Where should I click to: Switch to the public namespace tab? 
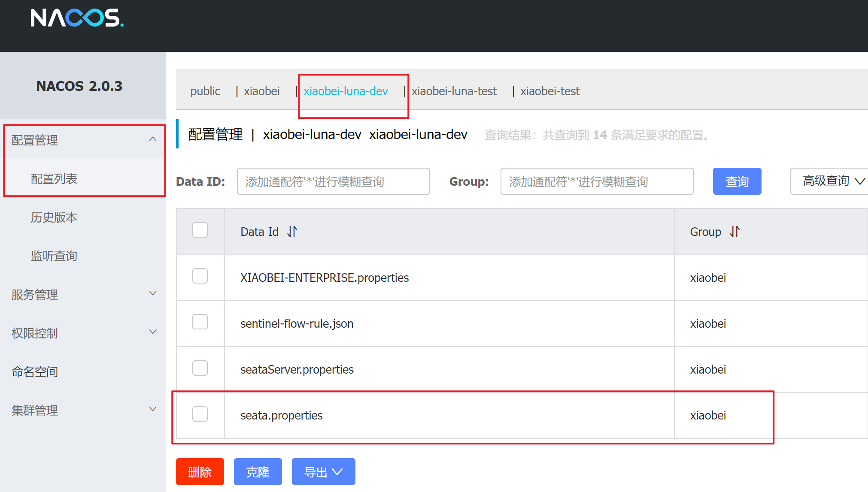coord(205,91)
